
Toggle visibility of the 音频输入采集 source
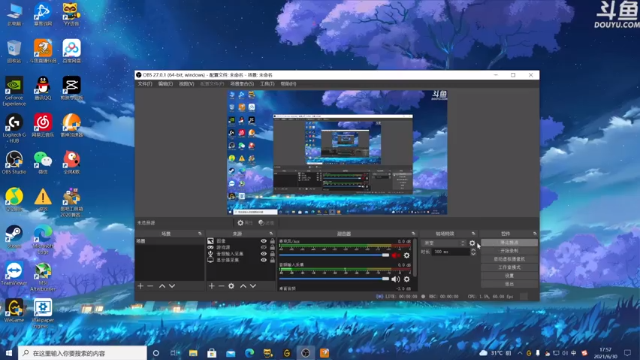click(263, 253)
